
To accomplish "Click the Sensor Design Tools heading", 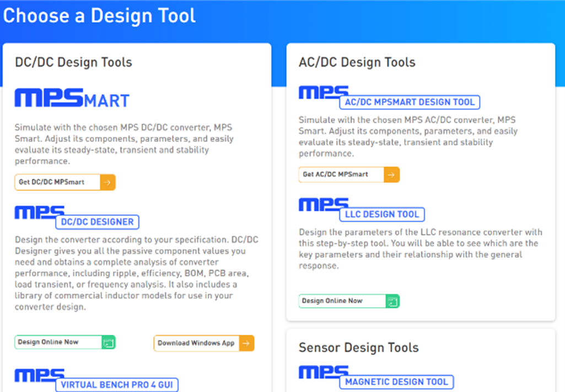I will 358,348.
